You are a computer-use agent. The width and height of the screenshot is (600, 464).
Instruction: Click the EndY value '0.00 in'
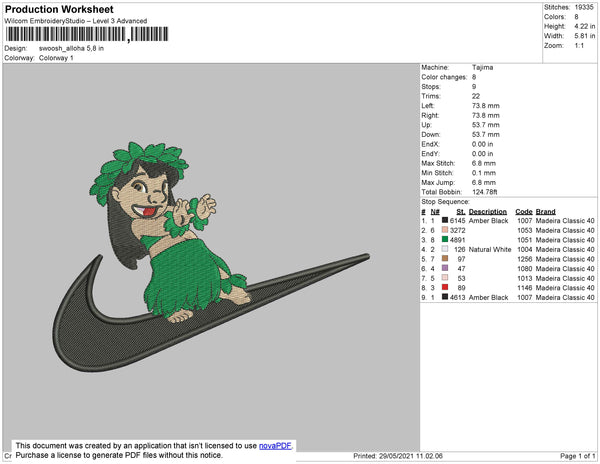[483, 154]
